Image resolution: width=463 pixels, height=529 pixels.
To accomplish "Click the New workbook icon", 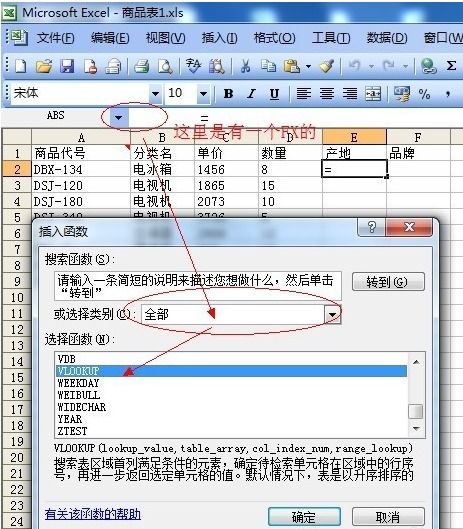I will (21, 66).
